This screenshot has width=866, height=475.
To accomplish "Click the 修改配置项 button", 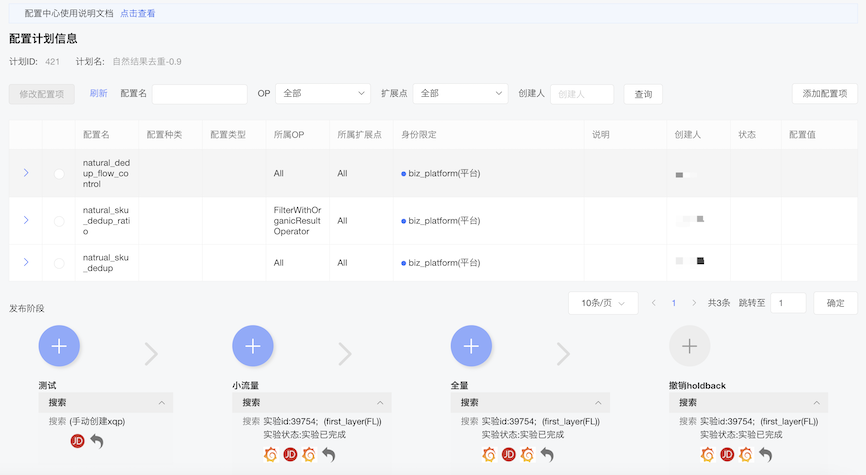I will point(41,94).
